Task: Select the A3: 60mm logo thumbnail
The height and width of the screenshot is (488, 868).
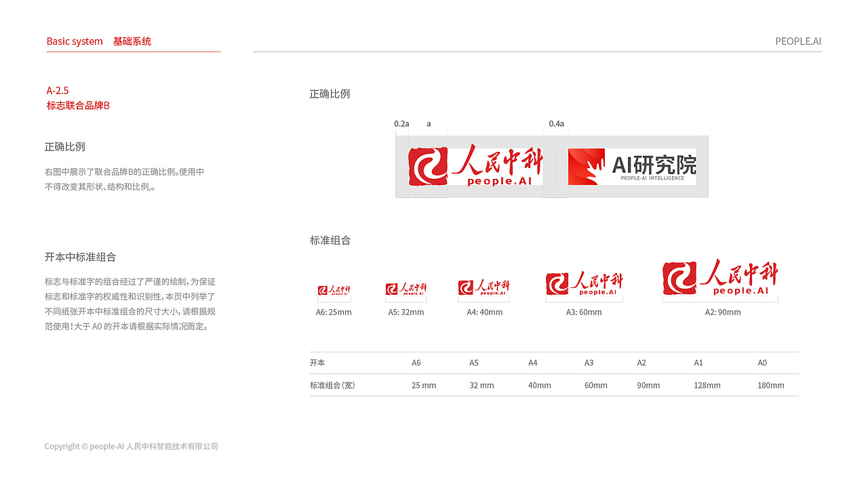Action: tap(584, 284)
